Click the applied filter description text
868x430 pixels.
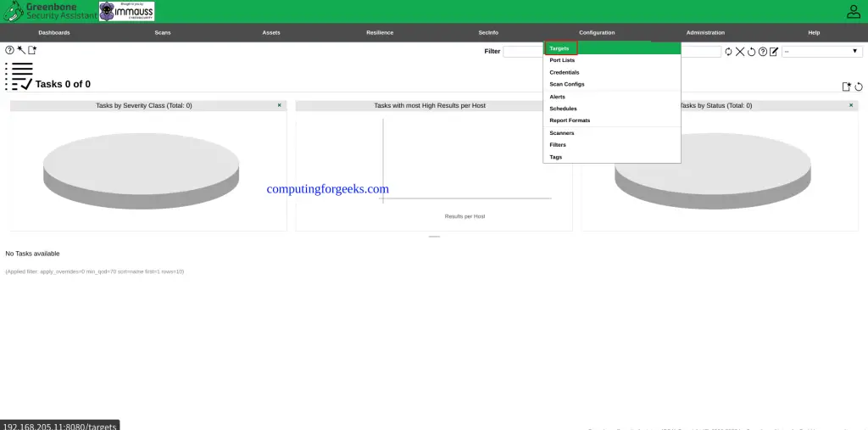point(95,271)
